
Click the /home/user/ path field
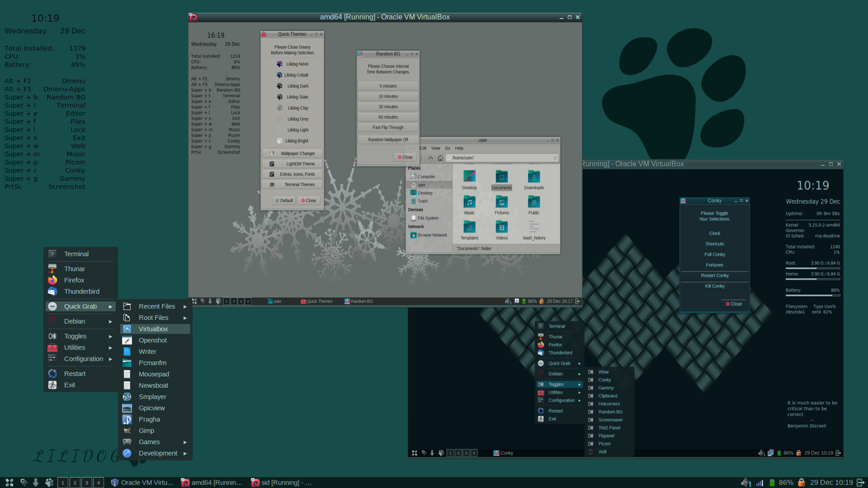pyautogui.click(x=502, y=158)
